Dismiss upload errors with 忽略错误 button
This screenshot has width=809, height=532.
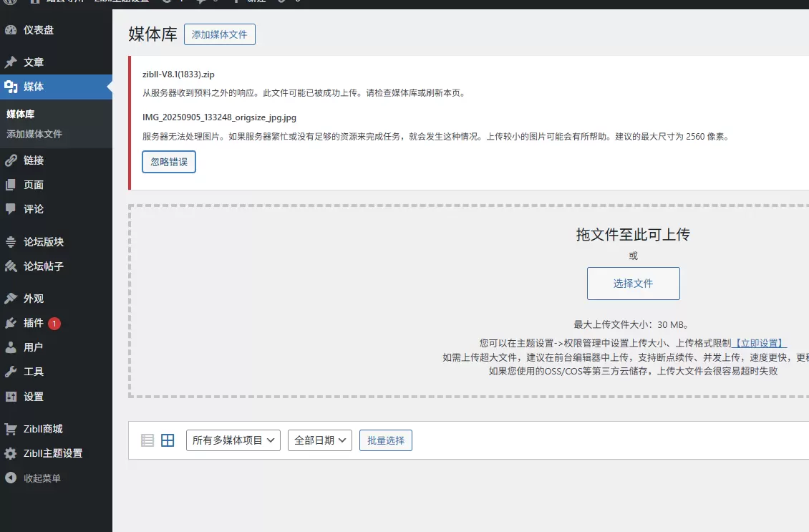tap(169, 162)
